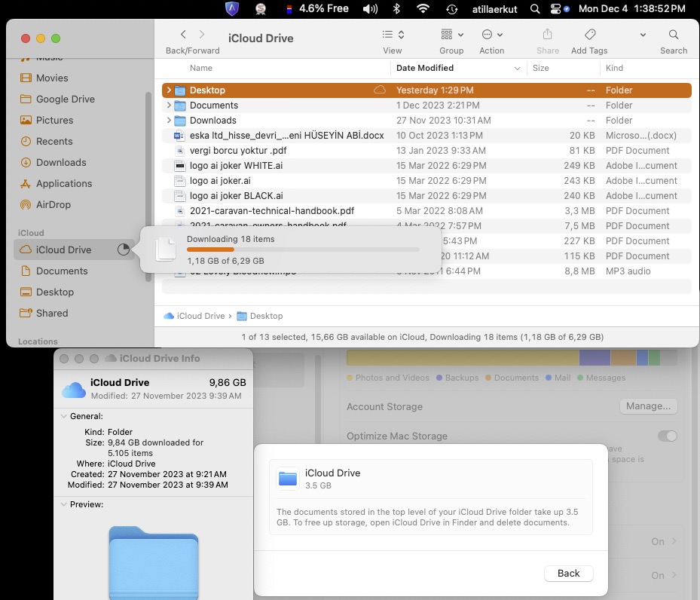Click the iCloud storage usage bar
Image resolution: width=700 pixels, height=600 pixels.
tap(512, 357)
